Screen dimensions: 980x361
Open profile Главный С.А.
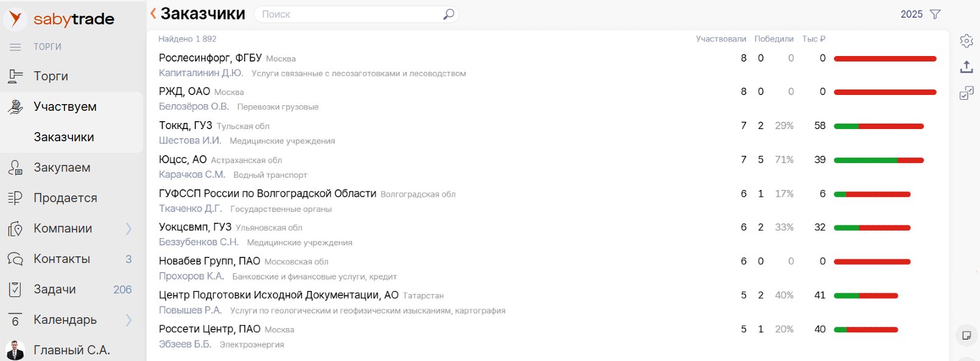[x=72, y=350]
